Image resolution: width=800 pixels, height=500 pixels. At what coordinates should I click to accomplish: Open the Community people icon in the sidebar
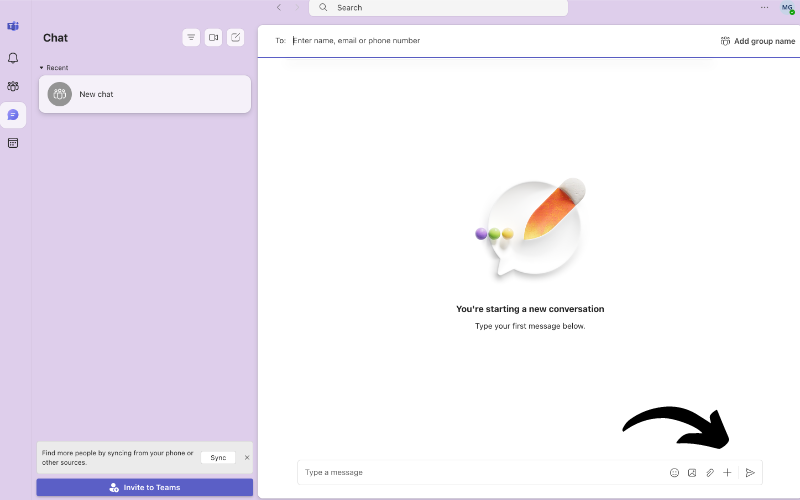click(x=13, y=86)
